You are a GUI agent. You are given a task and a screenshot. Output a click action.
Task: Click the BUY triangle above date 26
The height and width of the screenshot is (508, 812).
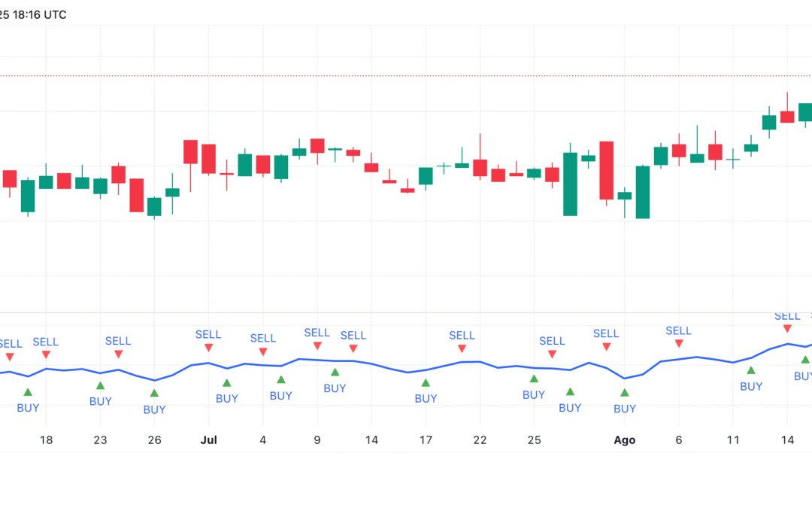(x=154, y=393)
